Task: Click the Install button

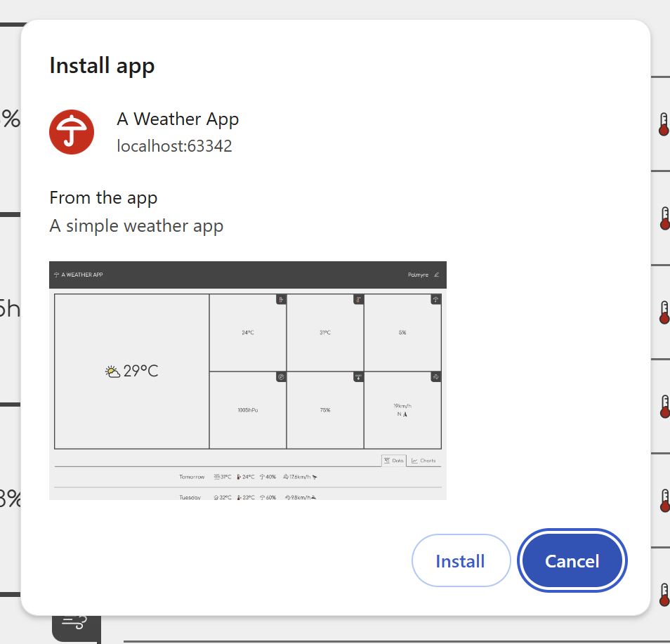Action: [x=461, y=560]
